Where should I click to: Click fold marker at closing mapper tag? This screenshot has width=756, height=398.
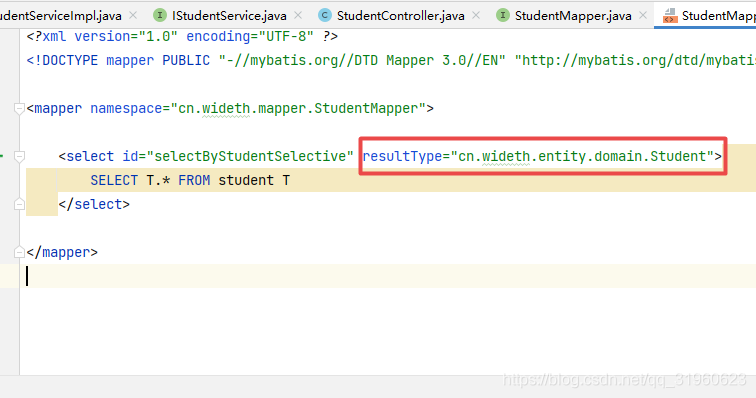pyautogui.click(x=19, y=252)
